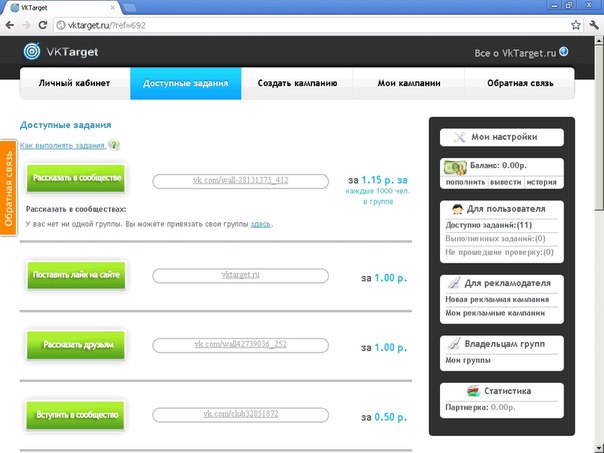
Task: Reload the page with refresh icon
Action: tap(43, 25)
